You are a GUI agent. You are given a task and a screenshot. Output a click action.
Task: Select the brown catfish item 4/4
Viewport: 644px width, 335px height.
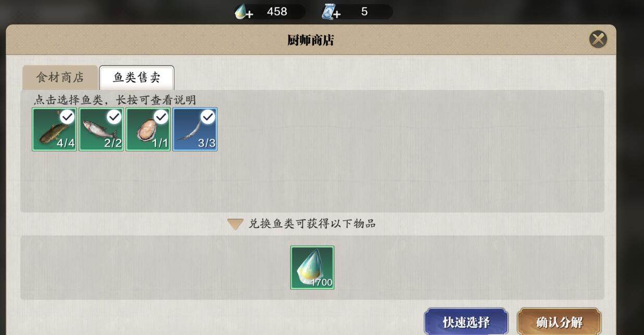point(54,129)
